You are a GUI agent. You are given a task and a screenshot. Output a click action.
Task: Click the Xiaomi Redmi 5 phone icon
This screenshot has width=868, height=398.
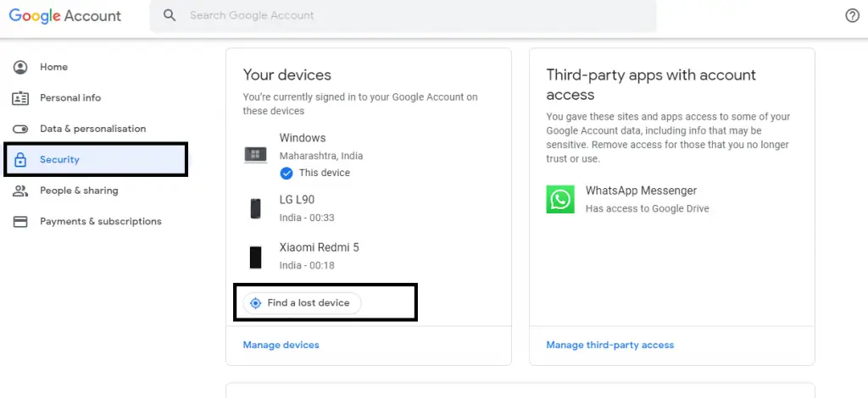pos(256,257)
